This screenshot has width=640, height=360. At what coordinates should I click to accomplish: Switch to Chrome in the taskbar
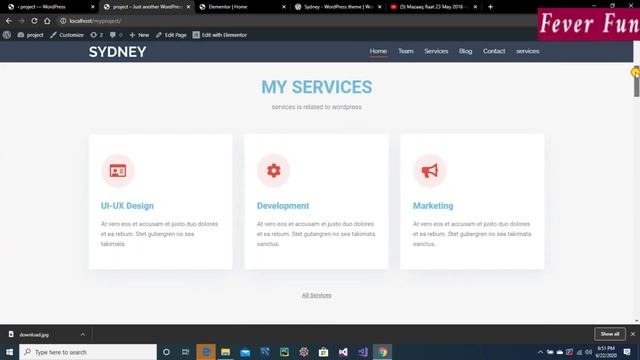pos(382,352)
